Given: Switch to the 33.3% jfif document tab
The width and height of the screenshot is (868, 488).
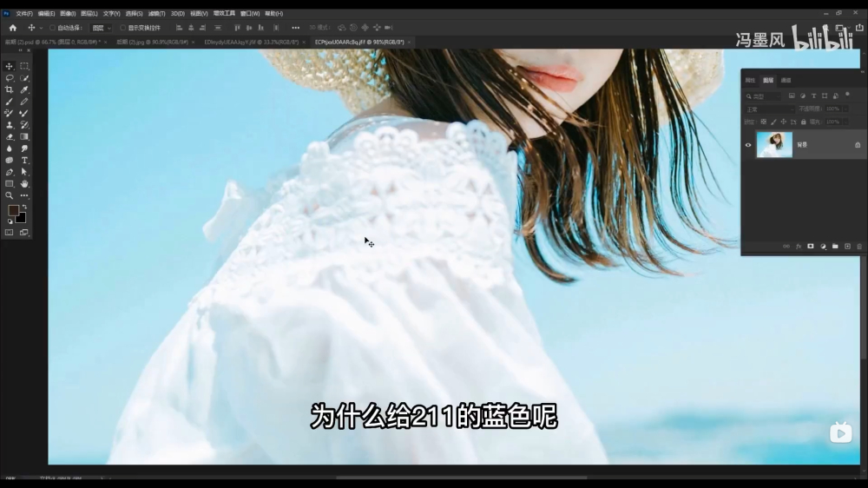Looking at the screenshot, I should pyautogui.click(x=252, y=42).
